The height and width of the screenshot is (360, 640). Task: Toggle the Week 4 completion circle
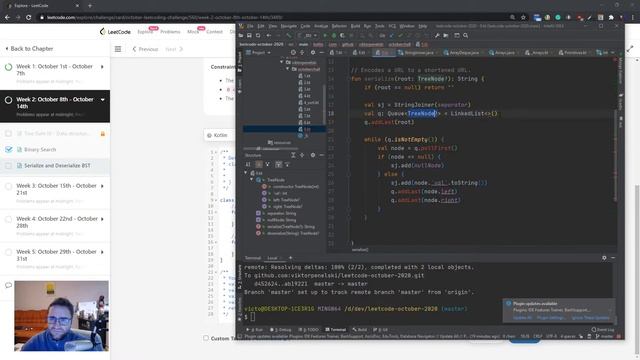[x=9, y=219]
